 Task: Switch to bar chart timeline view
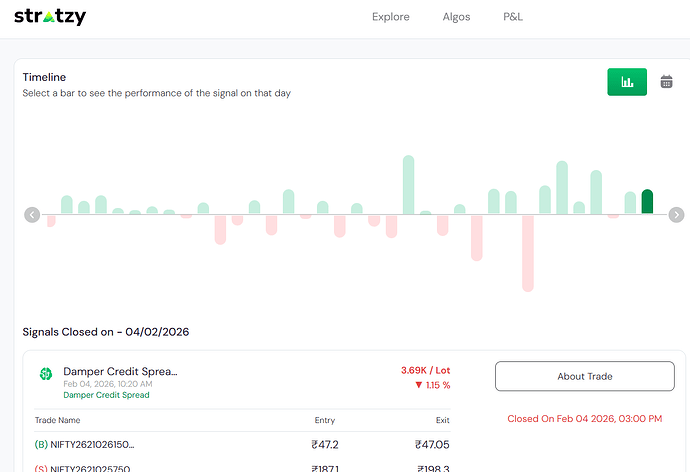tap(627, 82)
